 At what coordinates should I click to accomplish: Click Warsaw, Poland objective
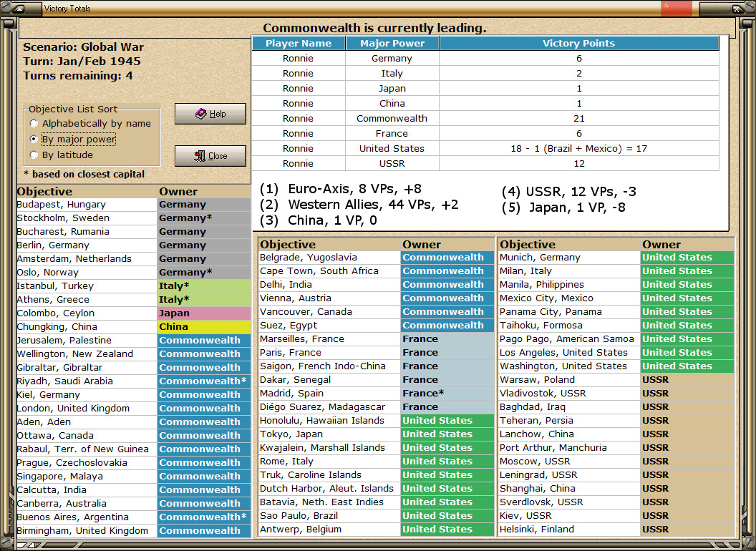569,379
